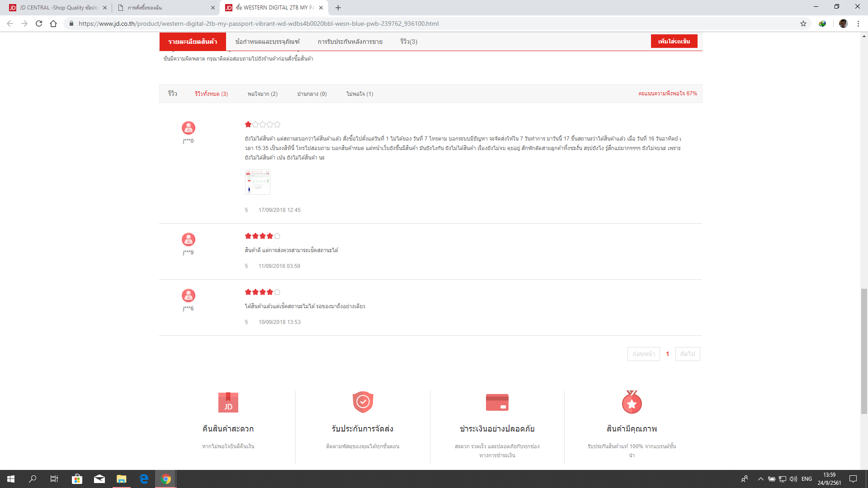Open the Mail app on taskbar
Image resolution: width=868 pixels, height=488 pixels.
pyautogui.click(x=99, y=479)
